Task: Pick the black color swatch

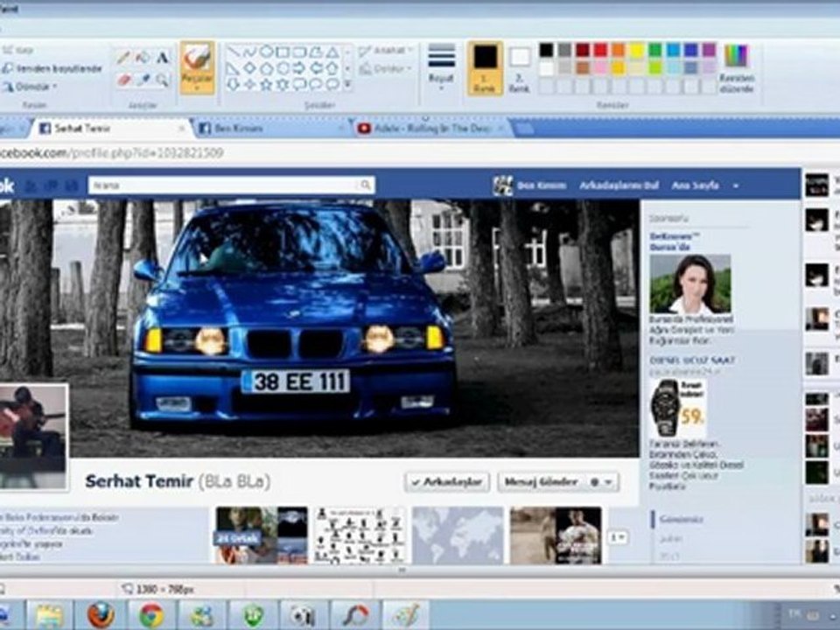Action: coord(546,51)
